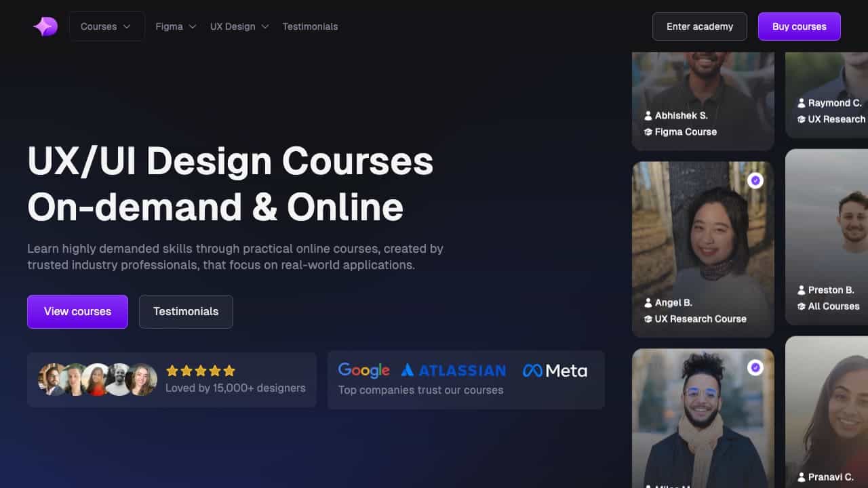Click the Testimonials button under the headline
868x488 pixels.
tap(186, 312)
